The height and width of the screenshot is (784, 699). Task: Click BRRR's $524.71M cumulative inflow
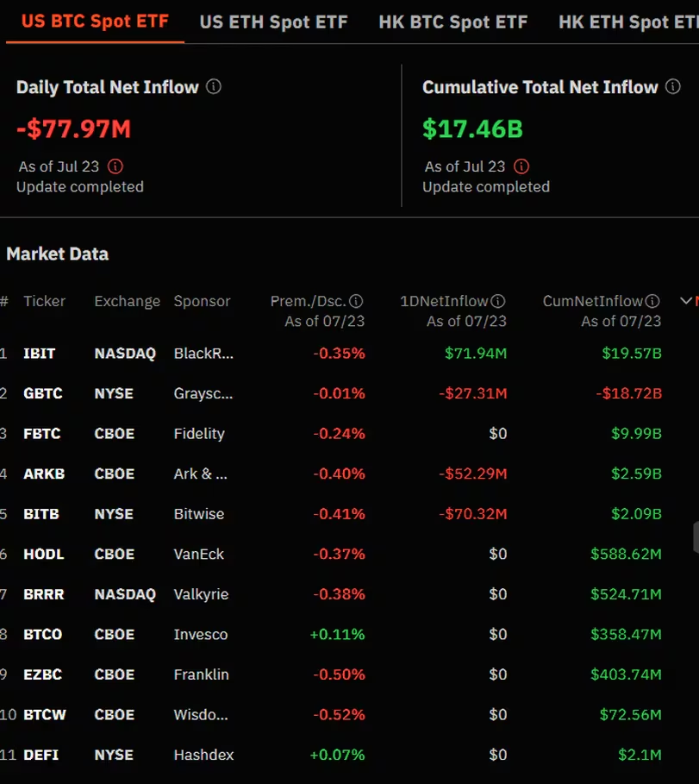click(x=627, y=594)
